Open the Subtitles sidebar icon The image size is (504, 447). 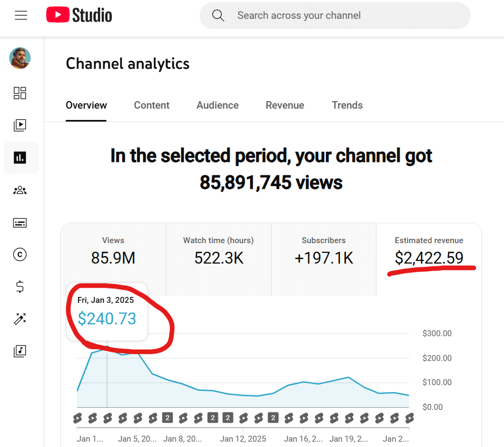coord(20,223)
